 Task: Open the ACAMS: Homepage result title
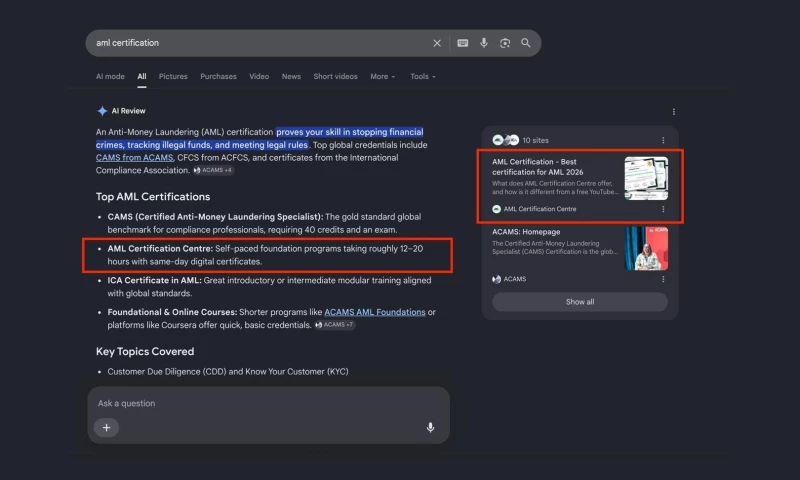point(526,232)
